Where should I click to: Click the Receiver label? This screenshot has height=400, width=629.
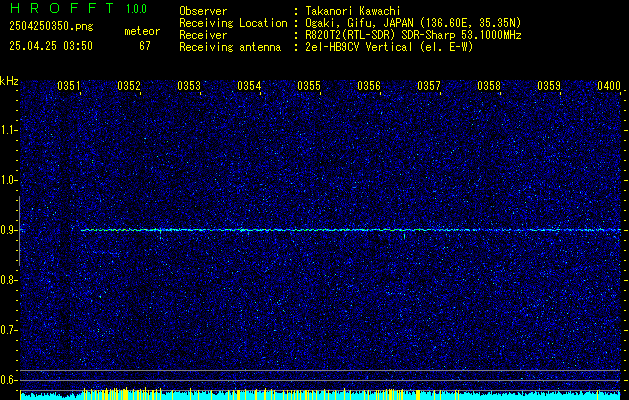click(203, 35)
